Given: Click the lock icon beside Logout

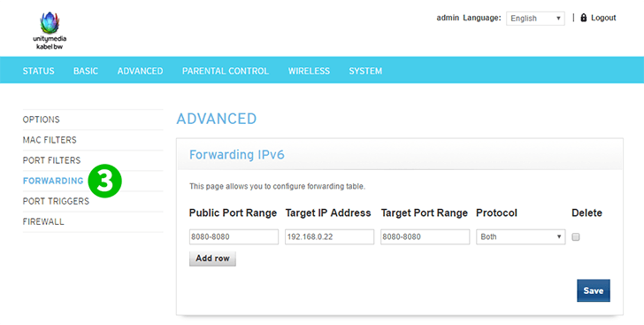Looking at the screenshot, I should point(583,18).
